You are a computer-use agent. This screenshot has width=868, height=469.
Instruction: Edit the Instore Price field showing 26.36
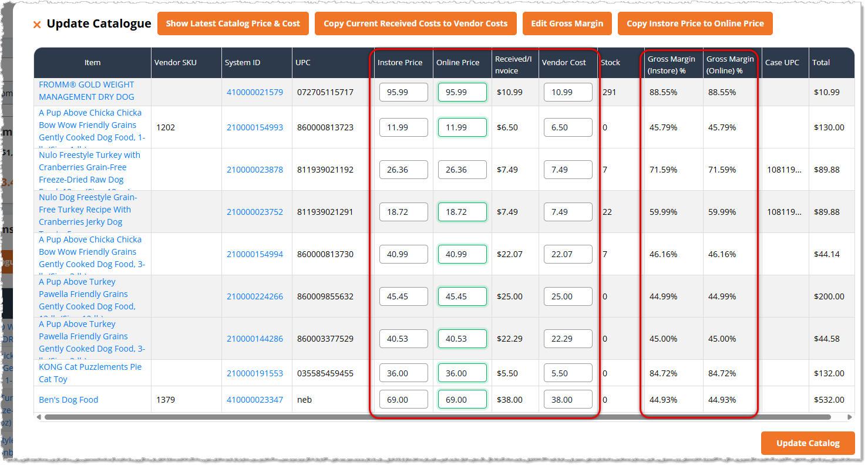click(403, 170)
